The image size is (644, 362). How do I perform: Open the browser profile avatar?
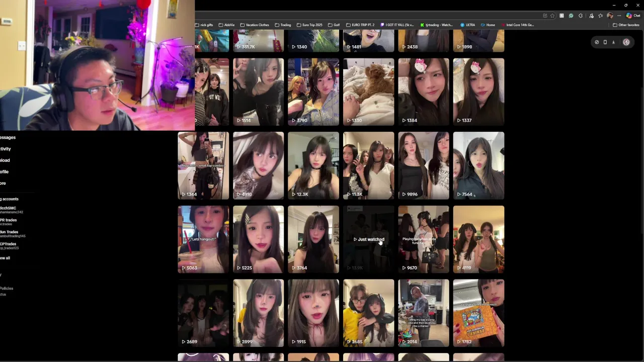click(610, 16)
